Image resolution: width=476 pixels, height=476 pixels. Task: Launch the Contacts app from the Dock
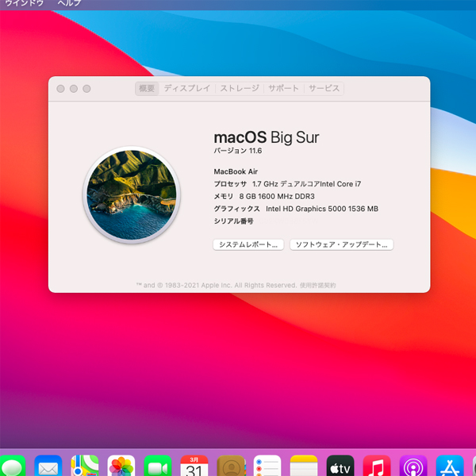click(231, 466)
